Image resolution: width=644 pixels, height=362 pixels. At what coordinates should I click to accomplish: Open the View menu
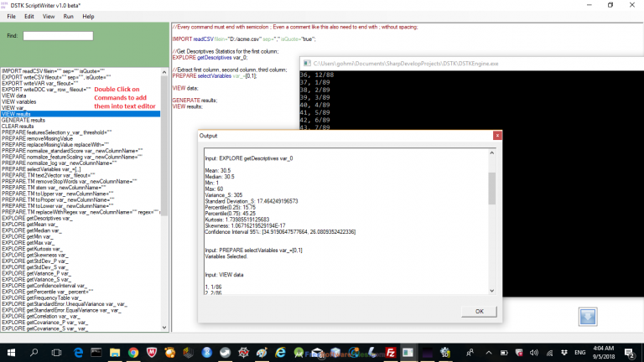[x=49, y=16]
